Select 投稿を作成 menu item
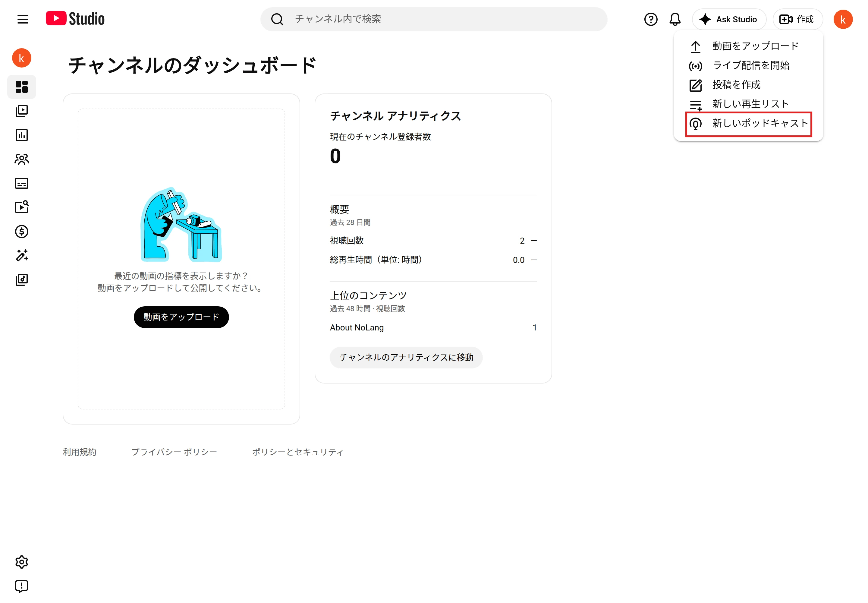This screenshot has height=603, width=868. coord(748,85)
